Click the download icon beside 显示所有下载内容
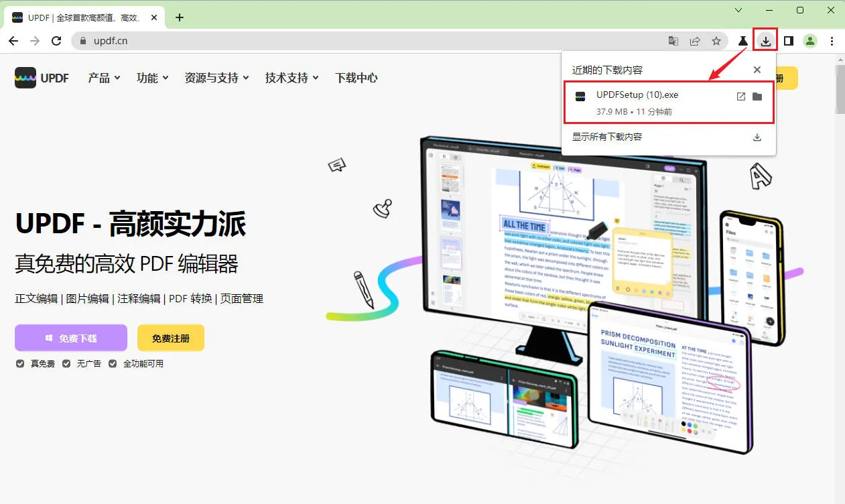Screen dimensions: 845x504 757,137
